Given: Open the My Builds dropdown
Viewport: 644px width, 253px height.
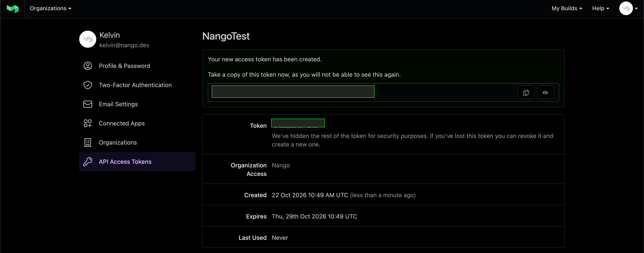Looking at the screenshot, I should point(567,9).
